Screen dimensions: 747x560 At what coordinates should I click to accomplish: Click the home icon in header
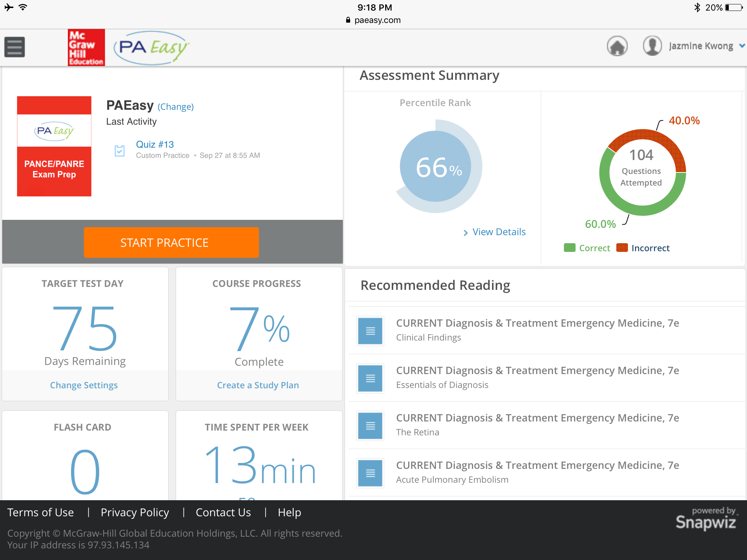pyautogui.click(x=617, y=46)
